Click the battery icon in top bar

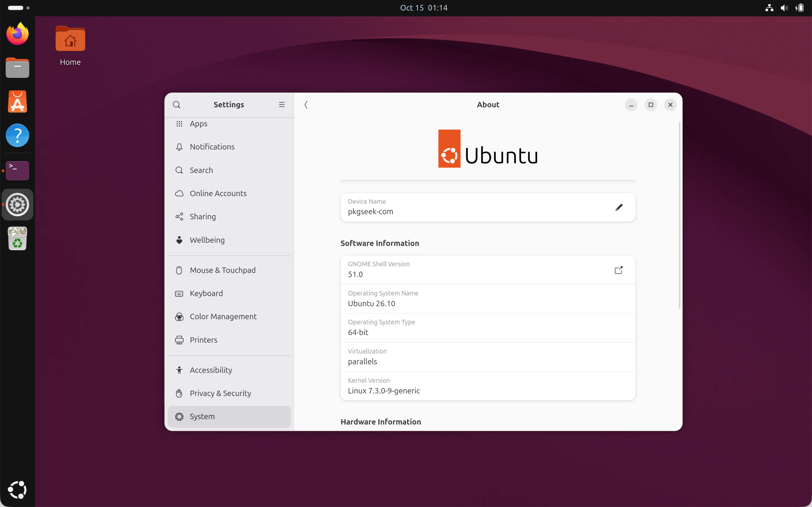pyautogui.click(x=799, y=8)
